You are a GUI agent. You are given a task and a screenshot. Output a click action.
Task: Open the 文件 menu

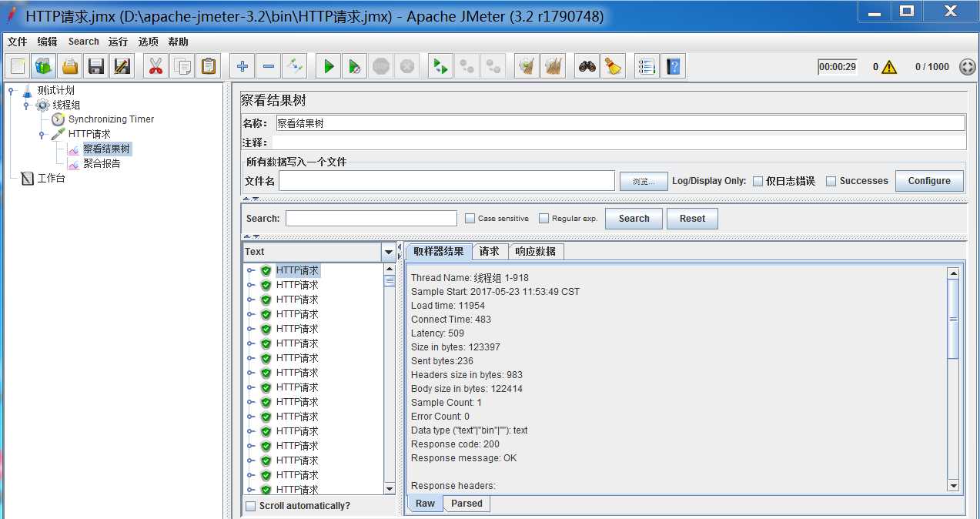point(17,42)
